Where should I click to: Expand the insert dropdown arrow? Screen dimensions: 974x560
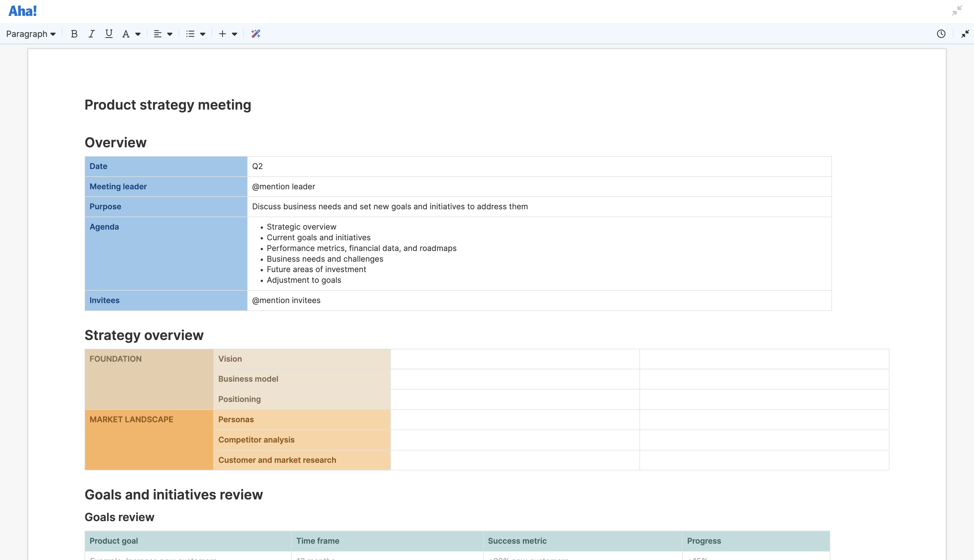tap(235, 34)
